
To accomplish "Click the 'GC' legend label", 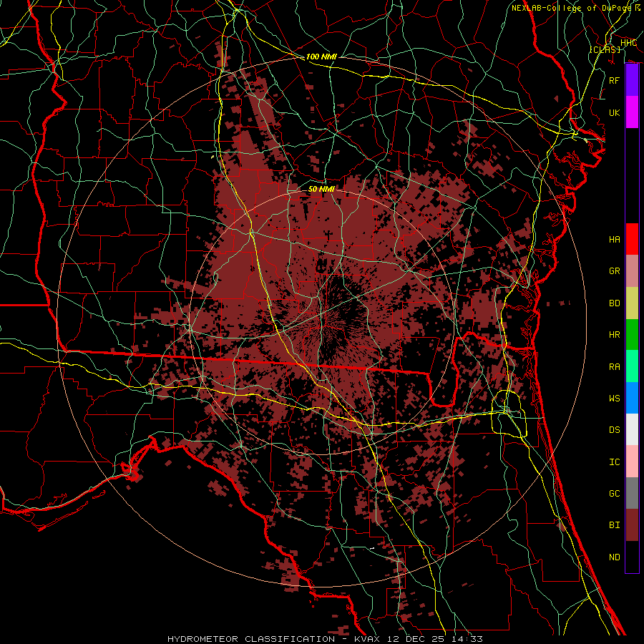I will click(x=614, y=494).
